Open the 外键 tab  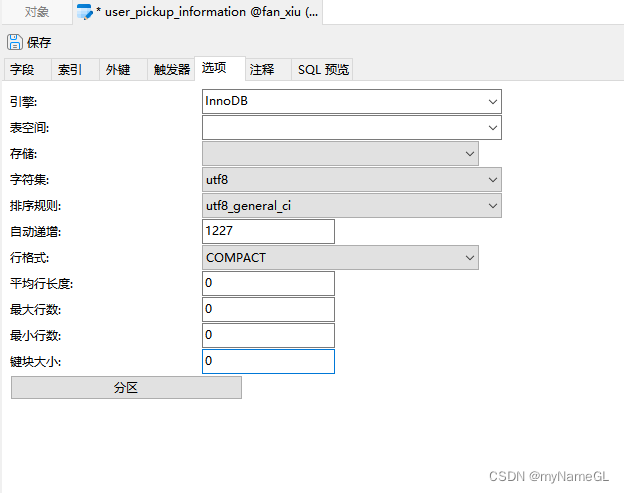(123, 70)
